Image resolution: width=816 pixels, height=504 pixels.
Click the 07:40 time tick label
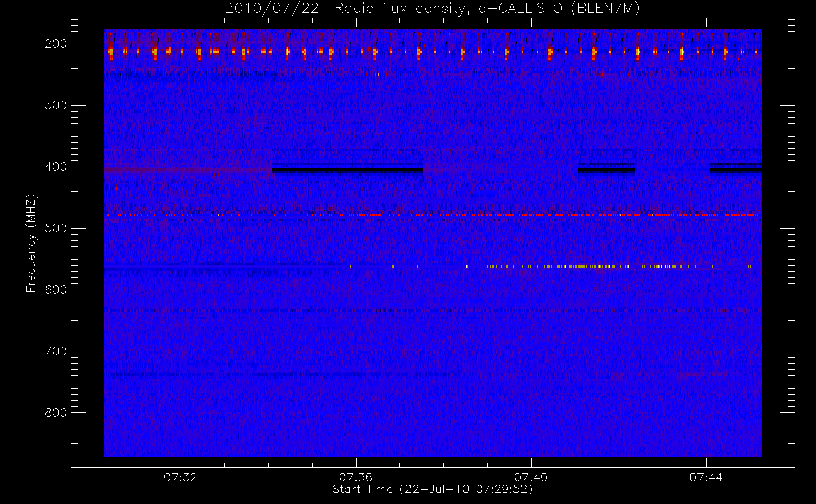[531, 477]
